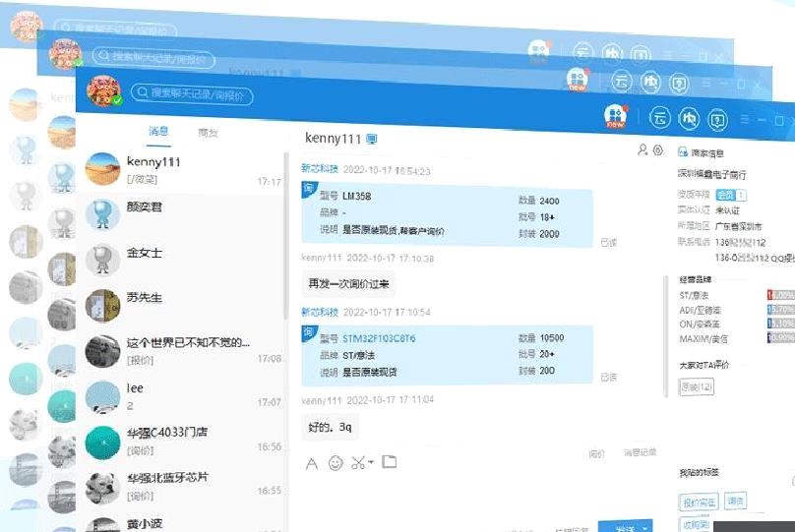Click the 好的。3q message bubble
795x532 pixels.
coord(330,428)
